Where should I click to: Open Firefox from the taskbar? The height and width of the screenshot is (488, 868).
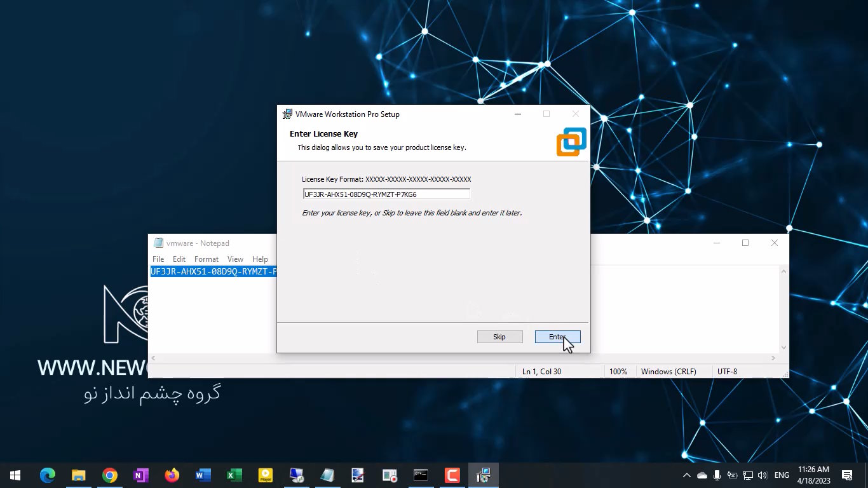(172, 475)
